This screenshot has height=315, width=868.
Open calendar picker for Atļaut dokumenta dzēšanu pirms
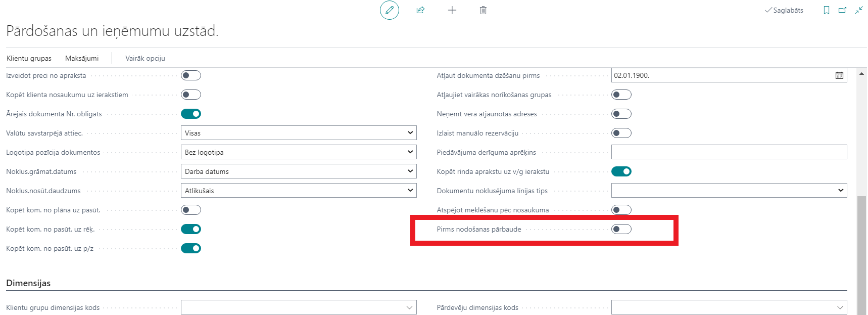tap(839, 75)
